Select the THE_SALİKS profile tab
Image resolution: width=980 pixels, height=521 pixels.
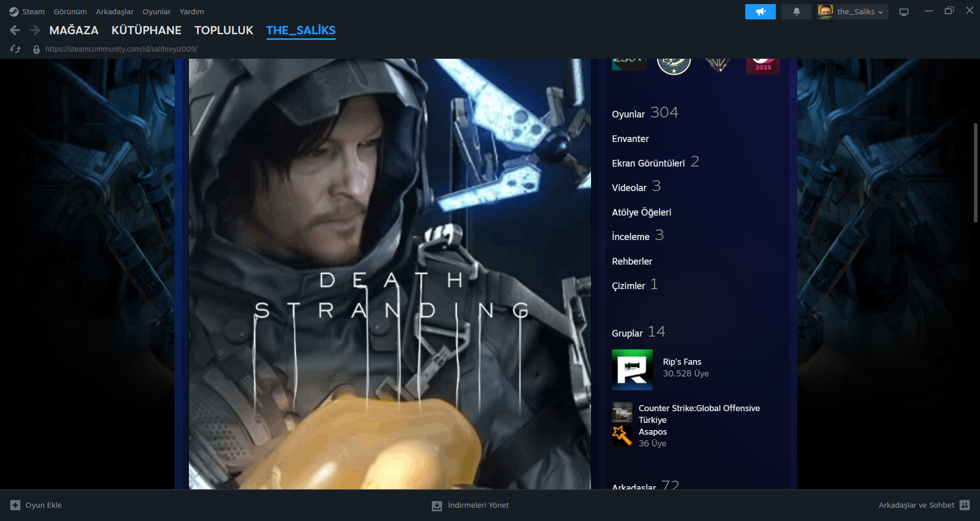click(301, 31)
